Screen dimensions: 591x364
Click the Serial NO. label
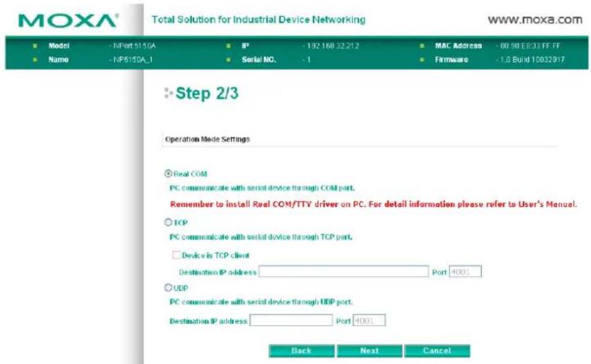[x=259, y=59]
